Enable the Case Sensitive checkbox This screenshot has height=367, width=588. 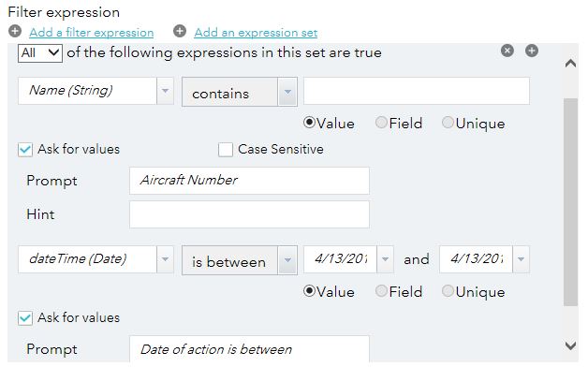click(x=226, y=150)
